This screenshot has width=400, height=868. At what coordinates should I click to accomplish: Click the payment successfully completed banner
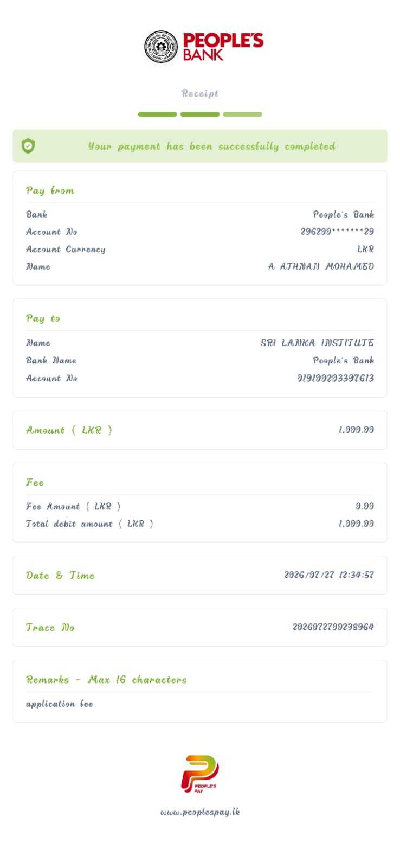pos(200,146)
